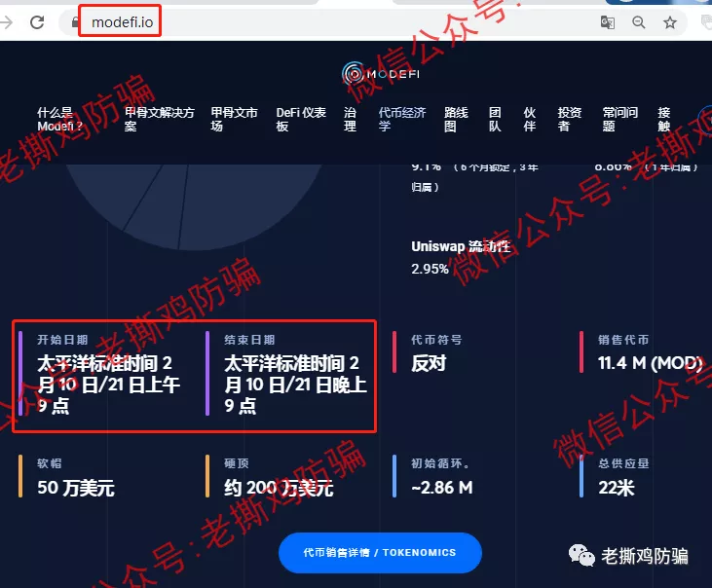Go to the 伙伴 section
Viewport: 712px width, 588px height.
click(530, 119)
